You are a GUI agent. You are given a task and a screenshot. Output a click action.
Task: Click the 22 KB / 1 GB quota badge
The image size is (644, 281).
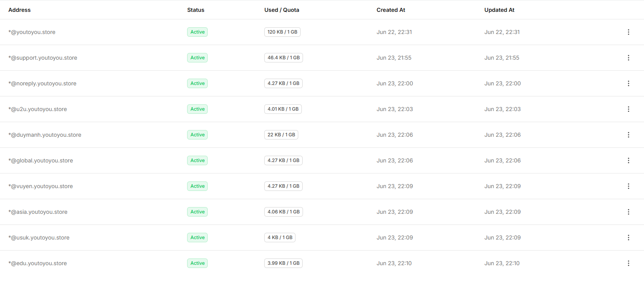tap(281, 135)
